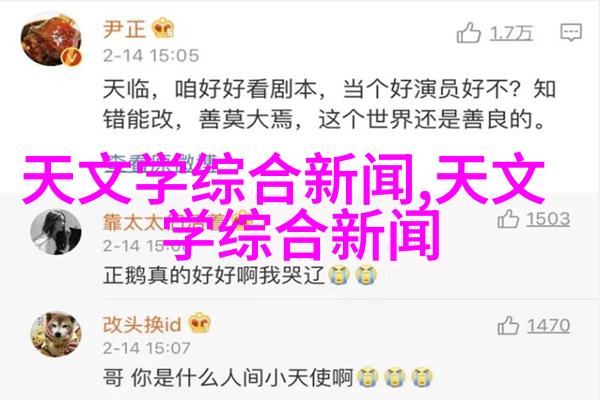Open the Shiba dog avatar of 改头换id
Screen dimensions: 600x400
(56, 334)
